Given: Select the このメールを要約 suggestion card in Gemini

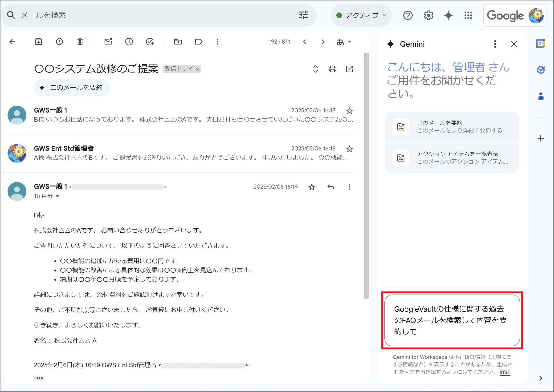Looking at the screenshot, I should 452,127.
